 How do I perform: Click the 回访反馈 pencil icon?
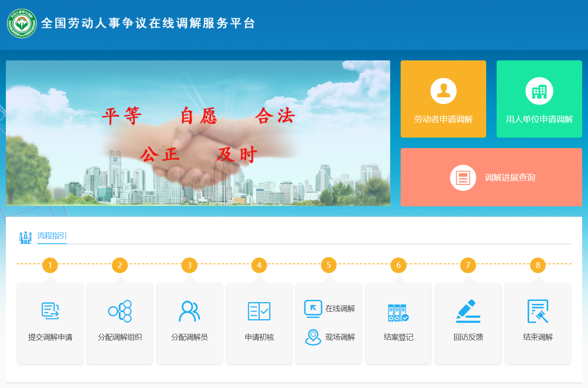[x=468, y=311]
